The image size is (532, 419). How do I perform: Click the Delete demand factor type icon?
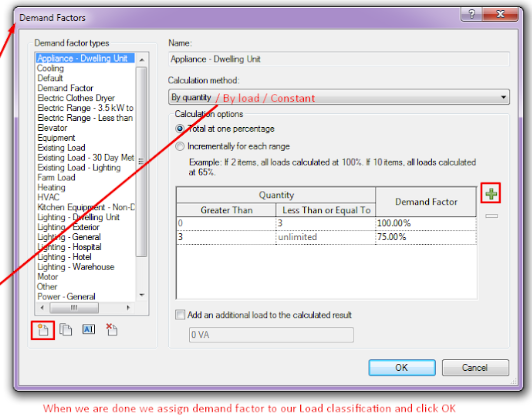pyautogui.click(x=112, y=329)
